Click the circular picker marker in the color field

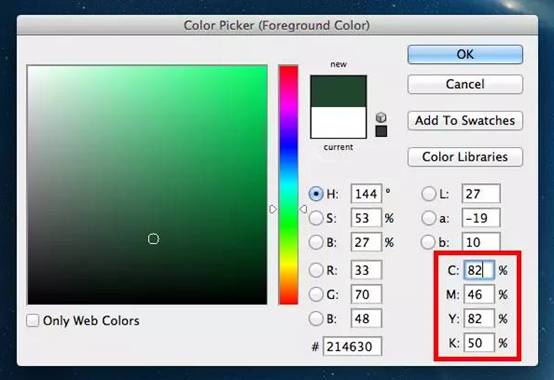pos(153,239)
